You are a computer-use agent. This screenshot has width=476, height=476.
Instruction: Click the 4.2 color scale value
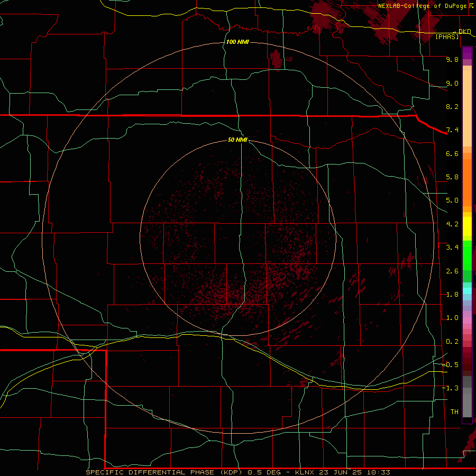click(452, 224)
